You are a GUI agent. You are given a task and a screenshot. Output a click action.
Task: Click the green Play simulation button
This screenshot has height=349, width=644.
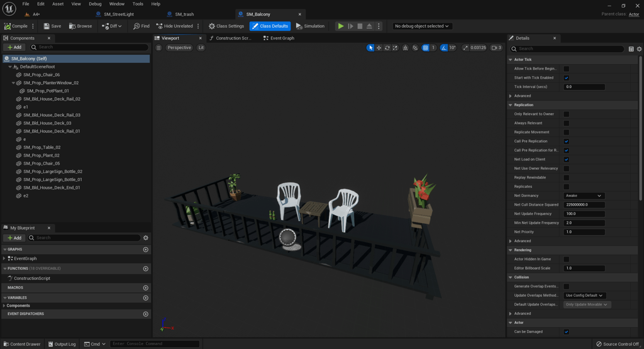[x=341, y=26]
